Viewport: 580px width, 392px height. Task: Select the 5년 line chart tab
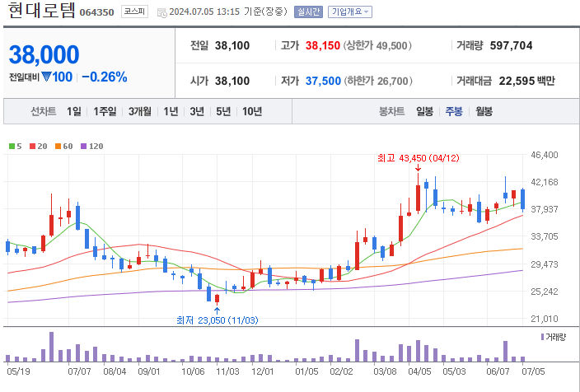tap(223, 111)
